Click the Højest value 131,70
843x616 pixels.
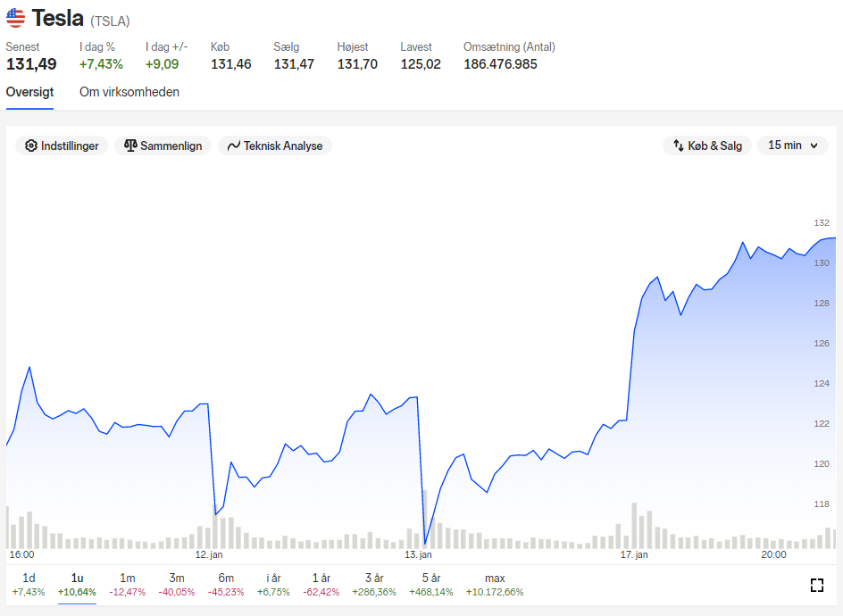[357, 64]
